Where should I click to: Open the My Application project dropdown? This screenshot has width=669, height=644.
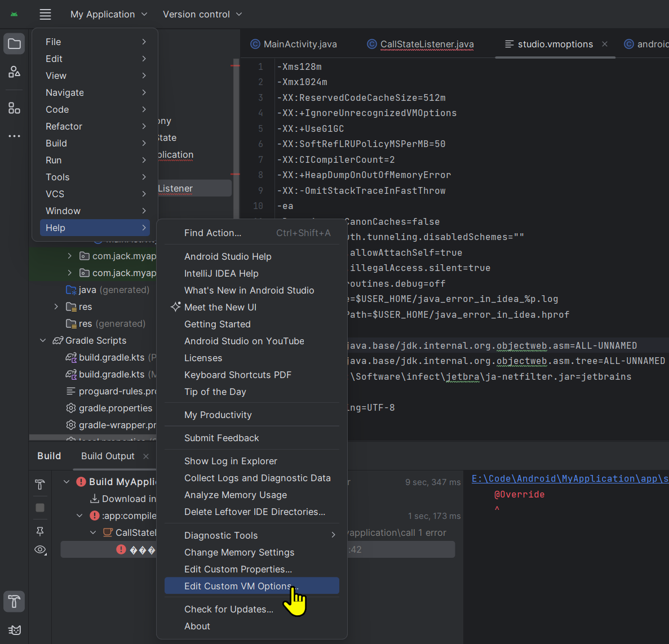coord(109,15)
